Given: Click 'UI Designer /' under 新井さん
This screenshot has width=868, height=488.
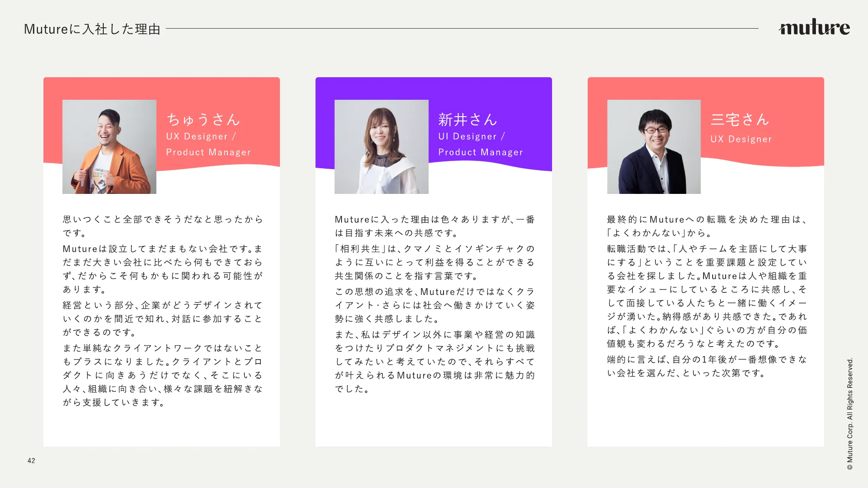Looking at the screenshot, I should click(x=472, y=136).
